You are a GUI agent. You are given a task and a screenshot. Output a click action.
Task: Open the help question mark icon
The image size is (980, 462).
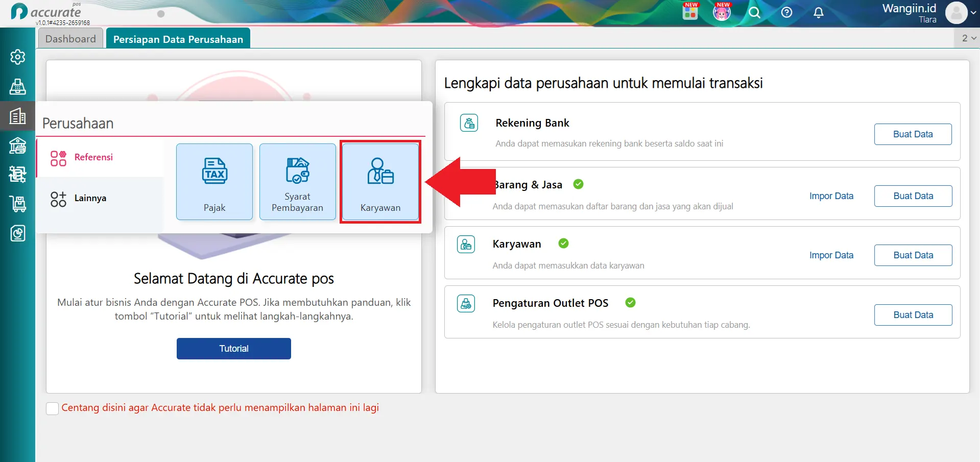click(x=786, y=12)
